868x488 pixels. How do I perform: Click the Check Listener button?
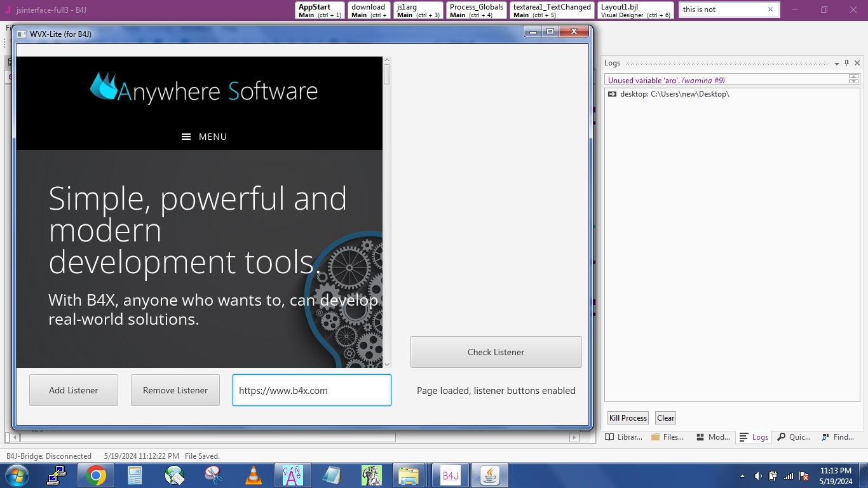(x=496, y=352)
